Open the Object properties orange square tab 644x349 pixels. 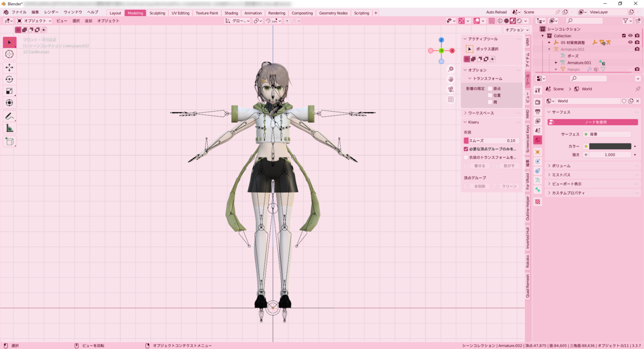click(x=538, y=151)
